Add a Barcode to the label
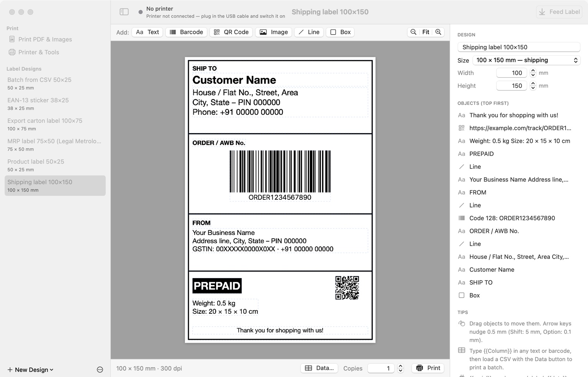Viewport: 588px width, 377px height. pyautogui.click(x=186, y=32)
